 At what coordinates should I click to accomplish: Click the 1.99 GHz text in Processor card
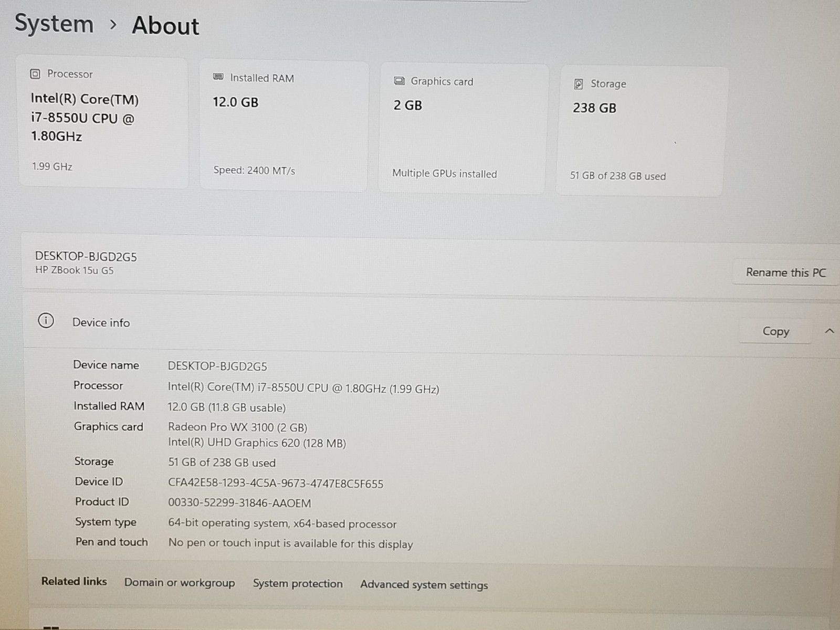pos(52,166)
